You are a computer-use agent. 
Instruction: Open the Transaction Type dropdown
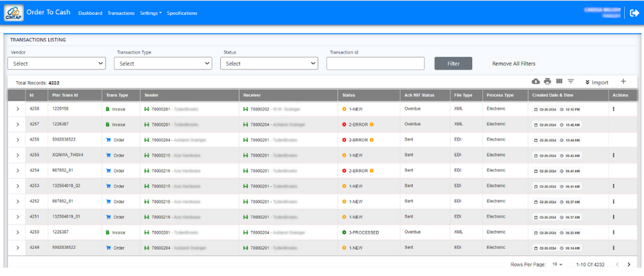coord(163,63)
